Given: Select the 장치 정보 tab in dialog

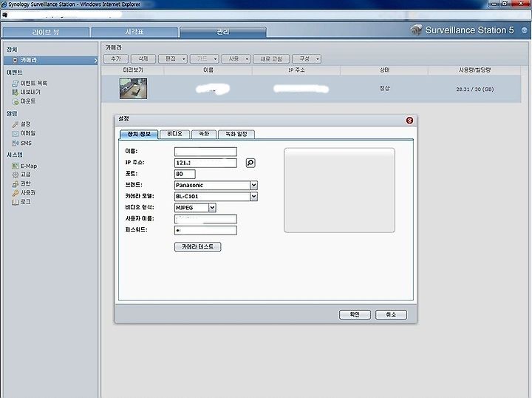Looking at the screenshot, I should (139, 134).
